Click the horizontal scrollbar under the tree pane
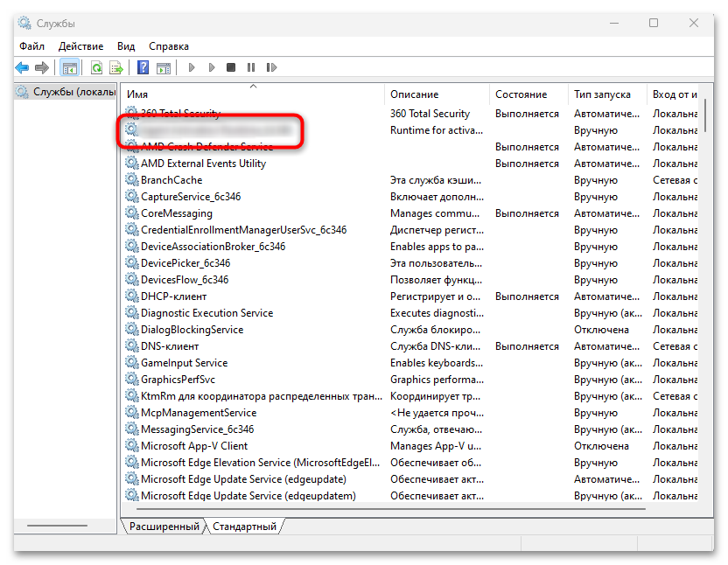 [x=57, y=526]
